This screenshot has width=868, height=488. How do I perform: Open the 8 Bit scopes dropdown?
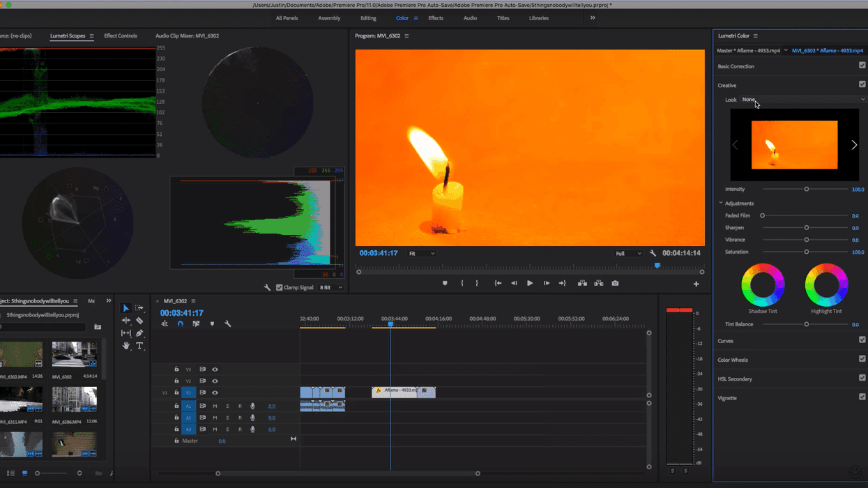(x=331, y=287)
